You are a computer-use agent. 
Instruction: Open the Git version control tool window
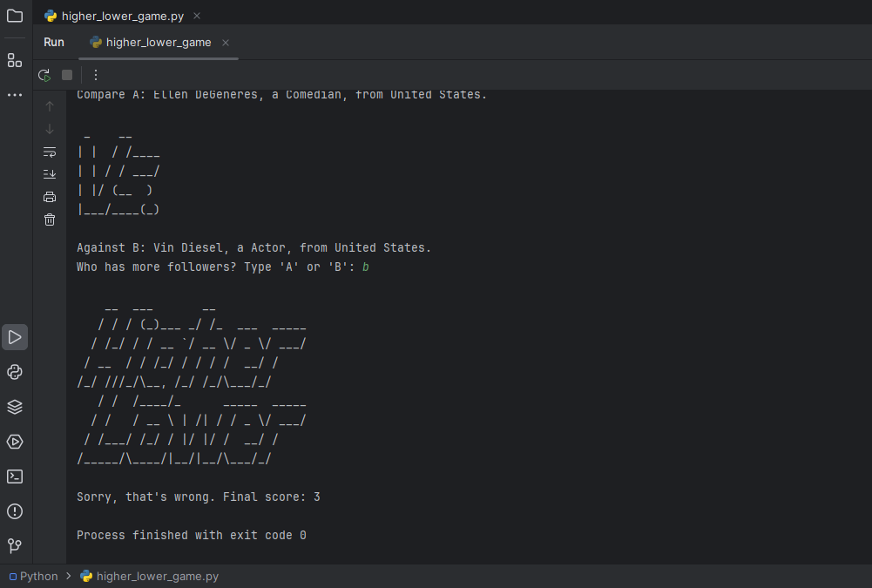pos(15,546)
